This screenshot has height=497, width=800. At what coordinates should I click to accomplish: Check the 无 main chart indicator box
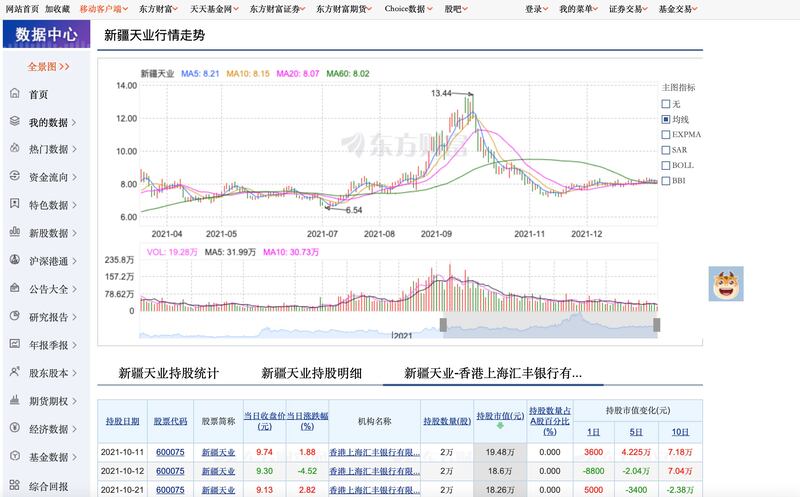point(666,104)
